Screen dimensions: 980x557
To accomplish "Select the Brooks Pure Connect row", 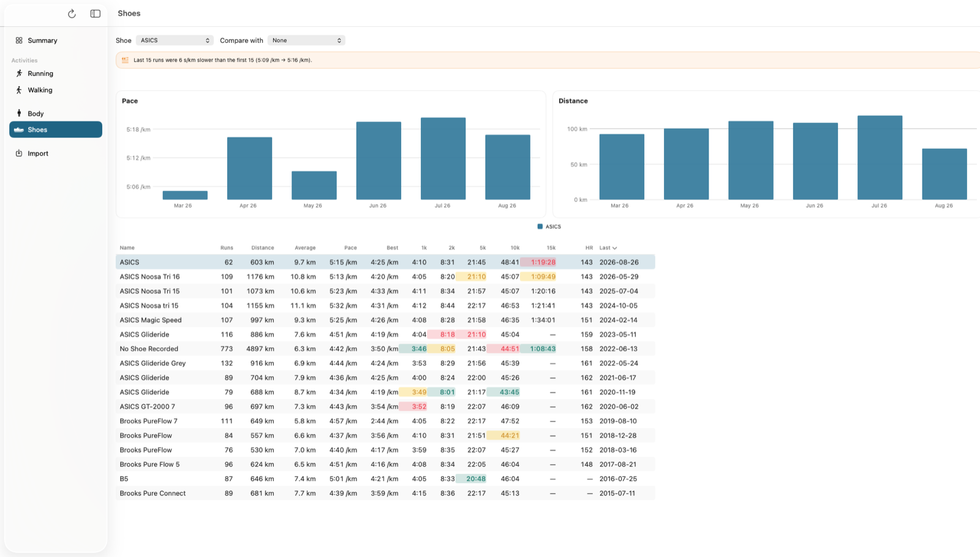I will click(x=385, y=493).
